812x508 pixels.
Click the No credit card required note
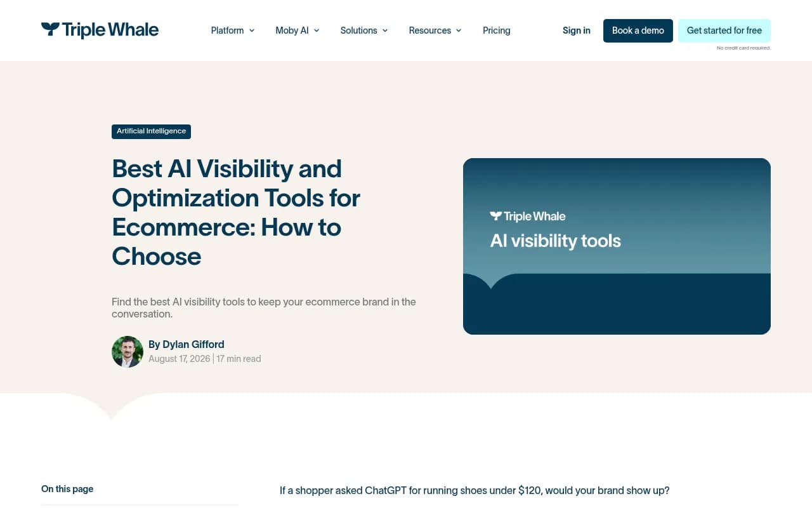point(743,48)
